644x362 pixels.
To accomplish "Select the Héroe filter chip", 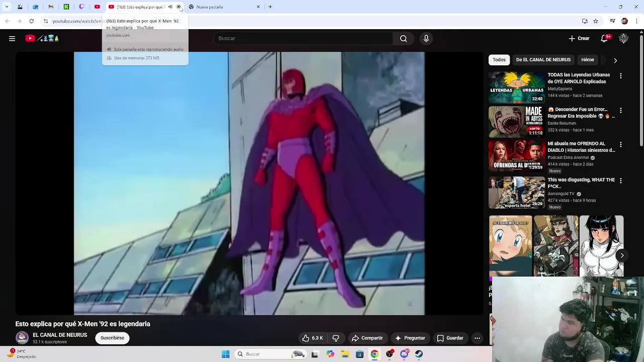I will pyautogui.click(x=588, y=60).
